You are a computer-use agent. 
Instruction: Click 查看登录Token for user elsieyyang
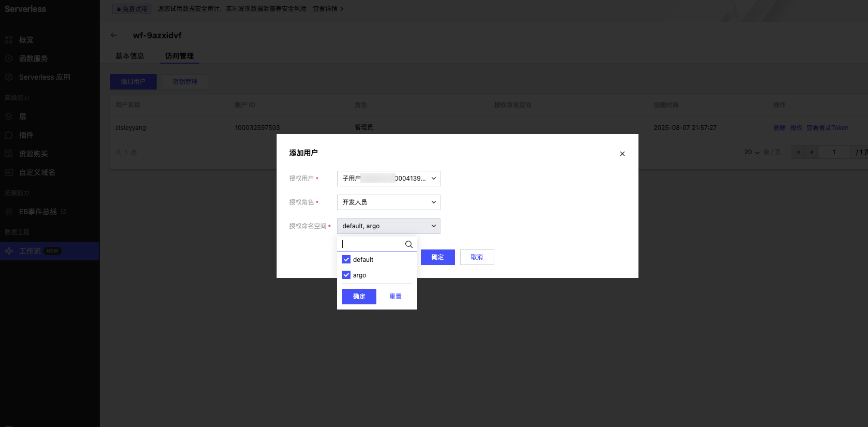827,128
